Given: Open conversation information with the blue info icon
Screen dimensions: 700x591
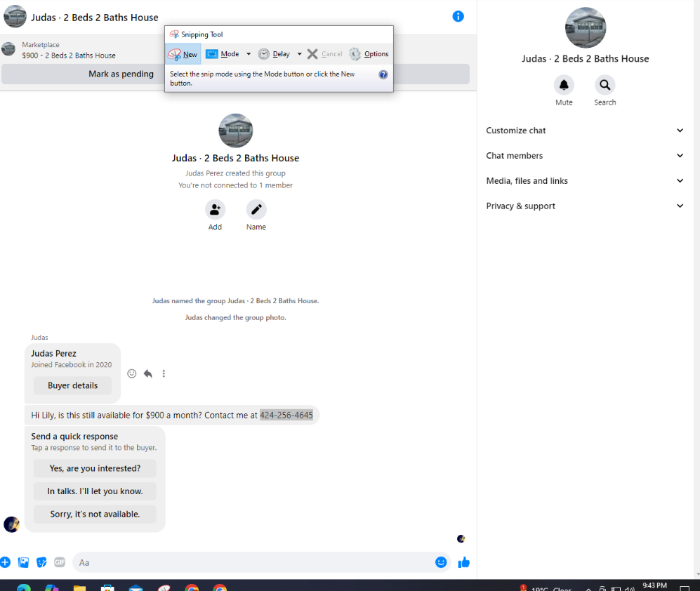Looking at the screenshot, I should click(458, 17).
